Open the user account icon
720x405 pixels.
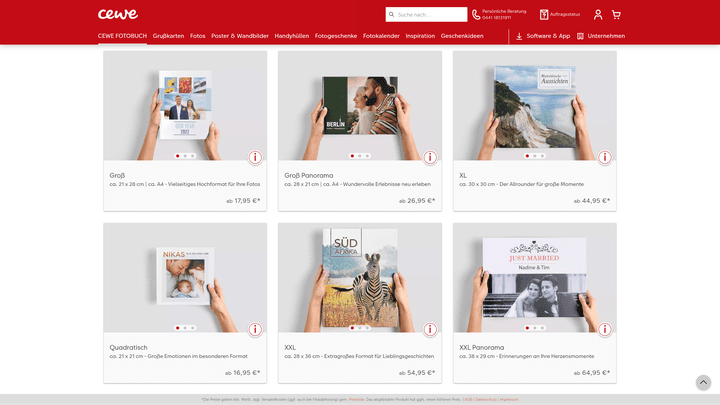(x=598, y=15)
